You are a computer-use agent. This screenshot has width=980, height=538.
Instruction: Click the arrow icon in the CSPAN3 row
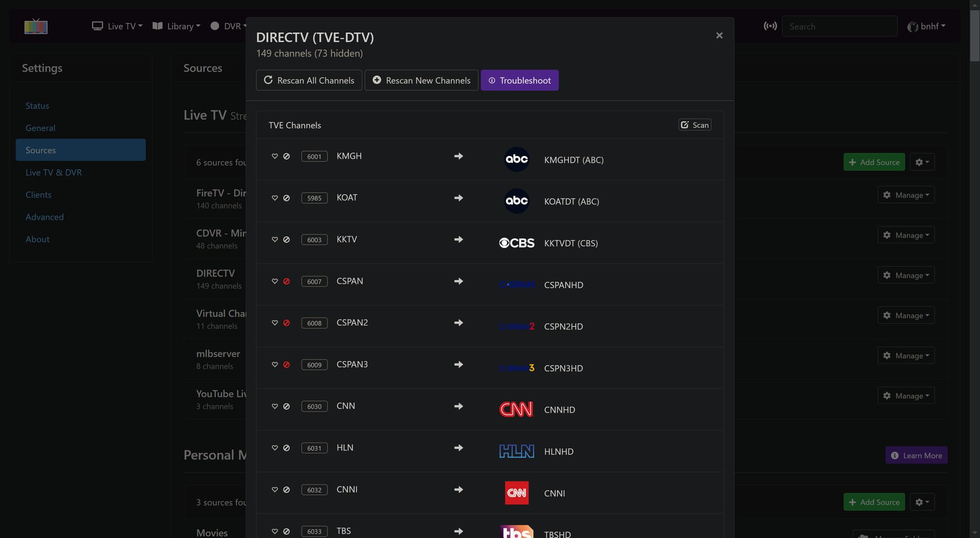coord(458,365)
